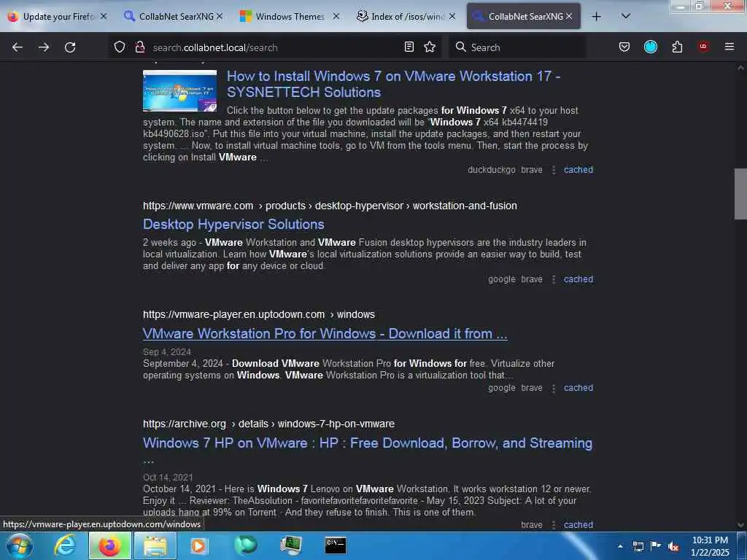The image size is (747, 560).
Task: Toggle reader view in address bar
Action: tap(409, 47)
